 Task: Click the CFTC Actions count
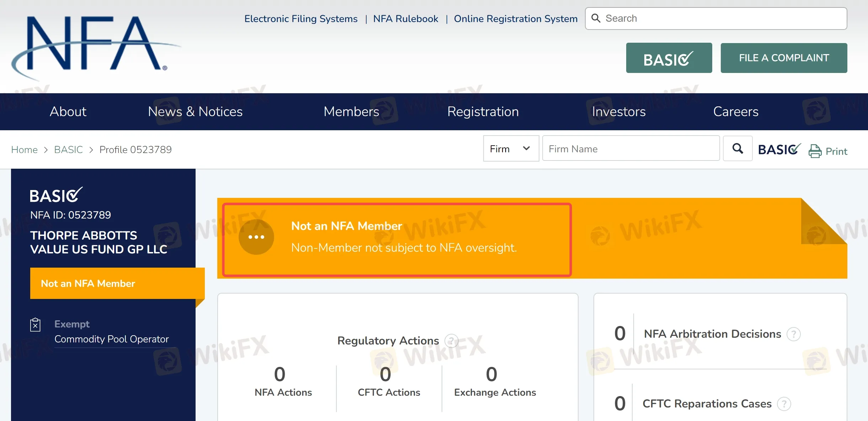(x=385, y=374)
